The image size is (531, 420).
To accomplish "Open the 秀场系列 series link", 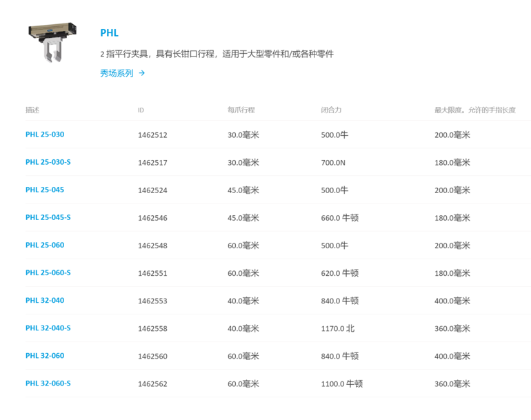I will tap(117, 73).
